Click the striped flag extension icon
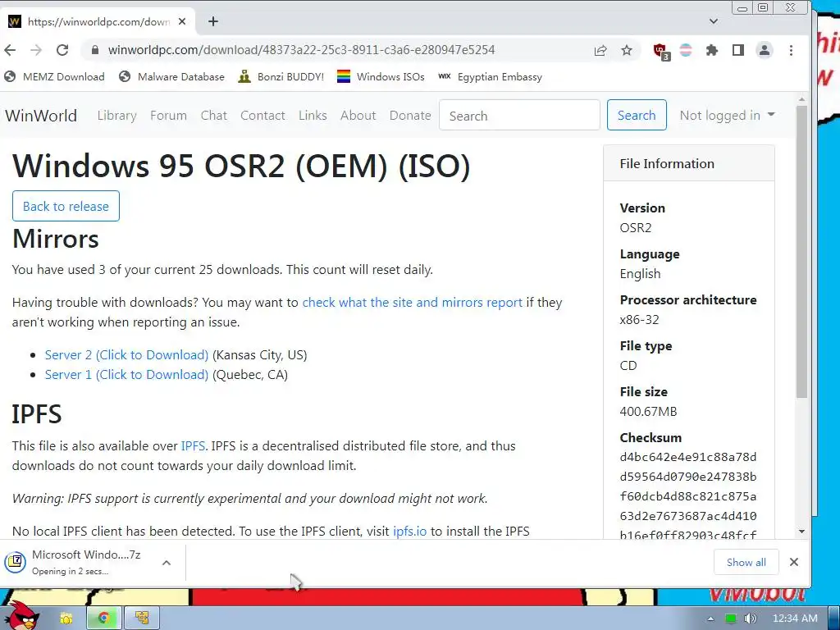 [x=686, y=50]
